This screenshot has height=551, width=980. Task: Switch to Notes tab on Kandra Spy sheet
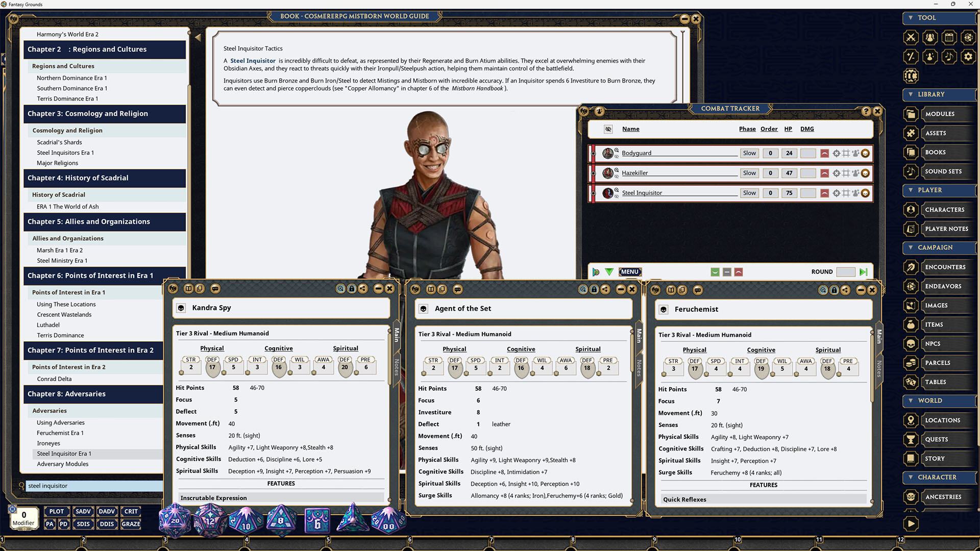pos(397,367)
